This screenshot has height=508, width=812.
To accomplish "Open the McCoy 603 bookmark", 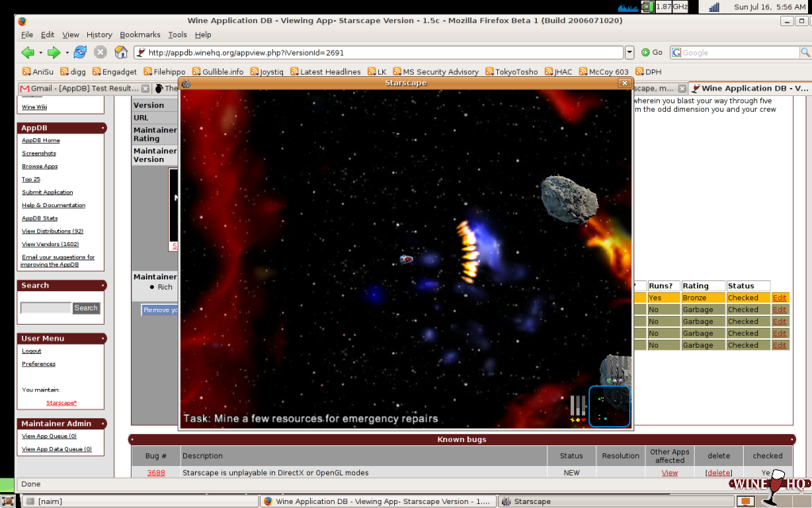I will pyautogui.click(x=603, y=72).
